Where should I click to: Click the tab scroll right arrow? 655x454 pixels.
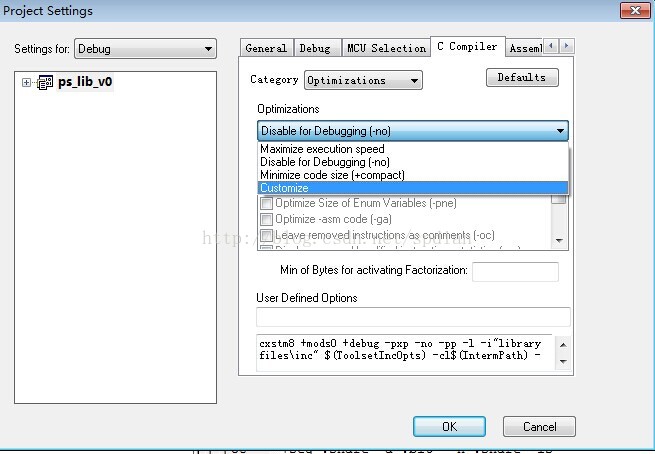[x=566, y=46]
